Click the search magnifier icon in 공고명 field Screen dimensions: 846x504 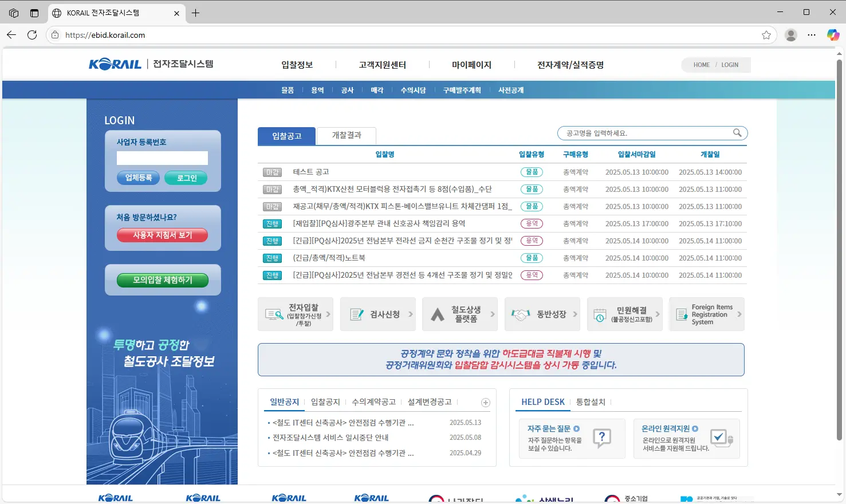click(737, 133)
